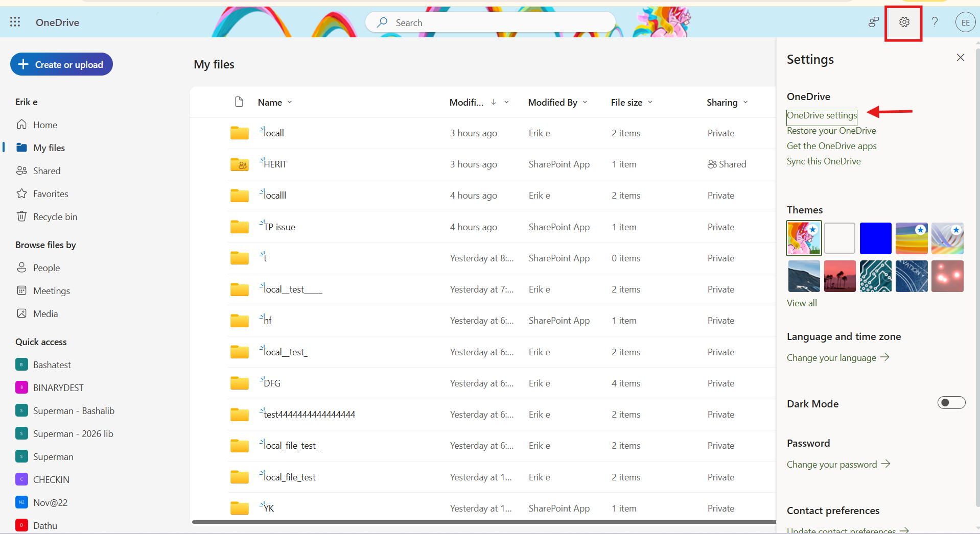Expand the Sharing column dropdown
Screen dimensions: 980x534
pos(745,102)
